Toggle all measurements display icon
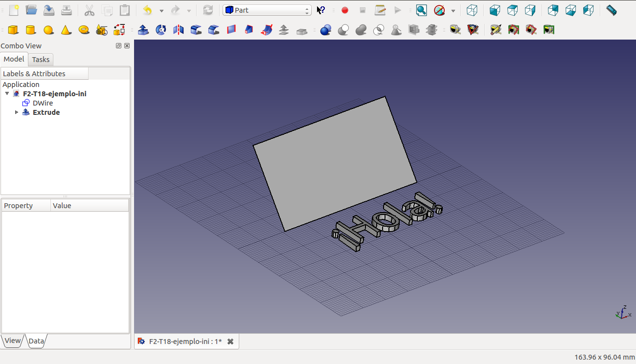The width and height of the screenshot is (636, 364). click(531, 30)
